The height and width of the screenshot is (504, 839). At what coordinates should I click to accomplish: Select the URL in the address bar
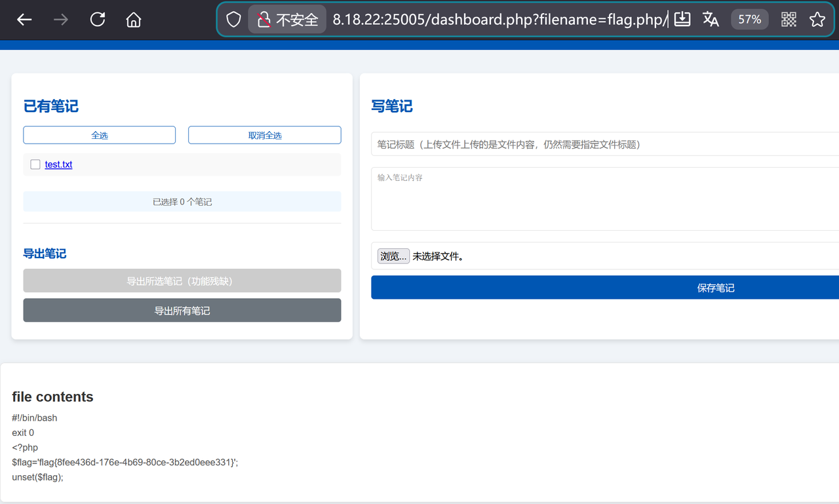click(498, 20)
